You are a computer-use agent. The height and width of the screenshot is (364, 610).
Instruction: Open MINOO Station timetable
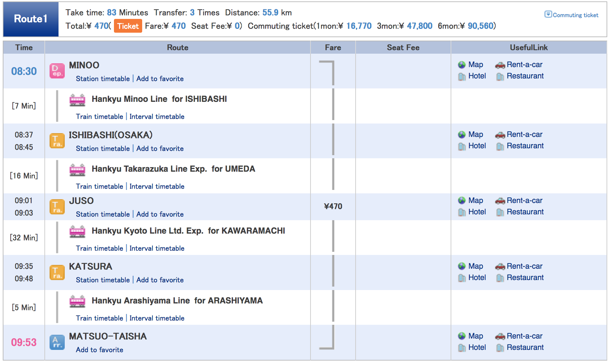point(103,79)
